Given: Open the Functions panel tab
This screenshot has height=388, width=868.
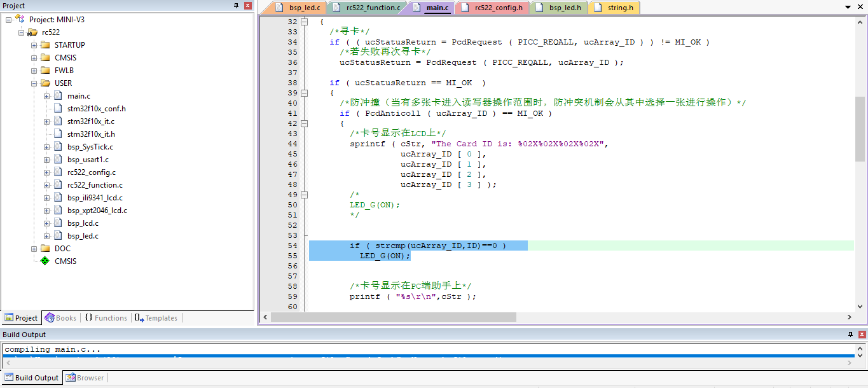Looking at the screenshot, I should coord(106,318).
